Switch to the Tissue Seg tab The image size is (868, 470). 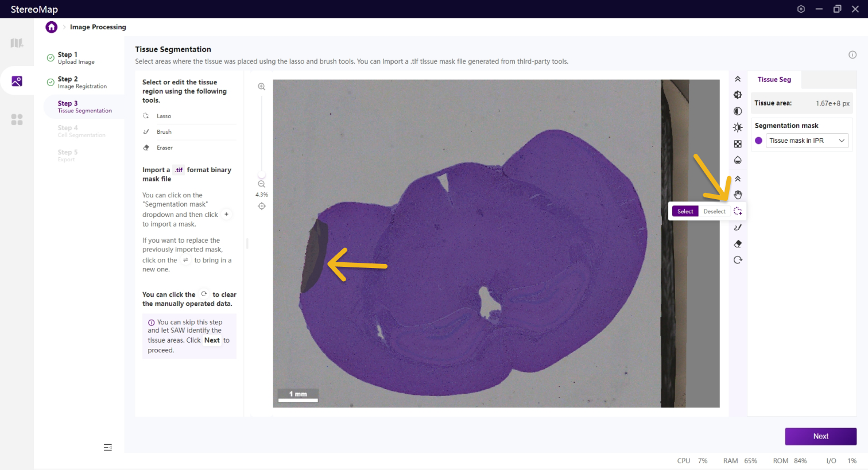pyautogui.click(x=774, y=80)
